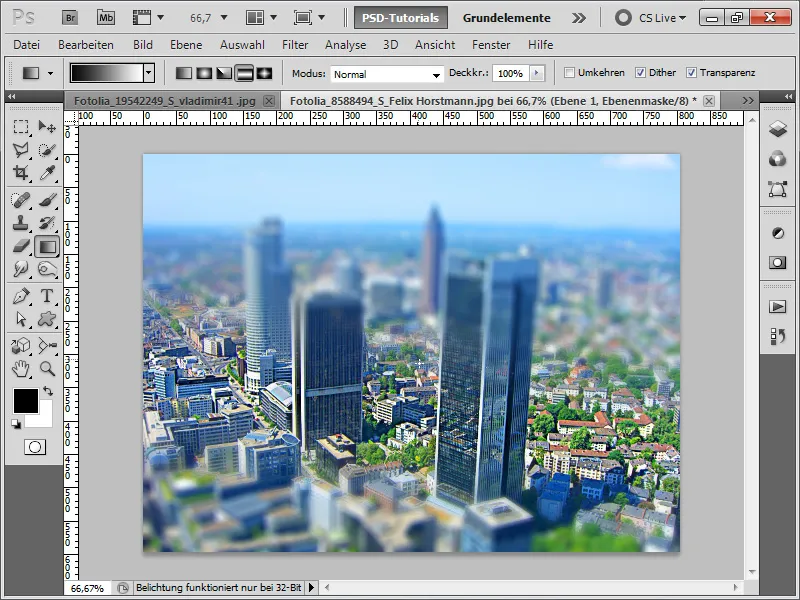
Task: Choose angle gradient style
Action: [x=224, y=73]
